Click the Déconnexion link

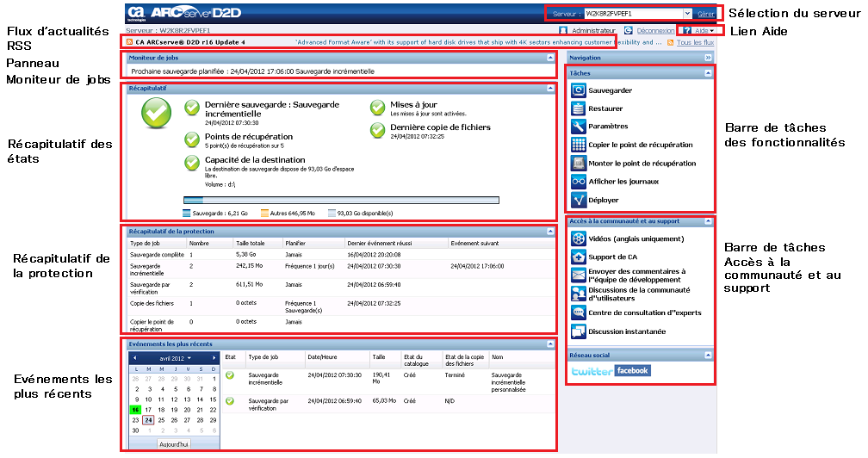pos(655,31)
